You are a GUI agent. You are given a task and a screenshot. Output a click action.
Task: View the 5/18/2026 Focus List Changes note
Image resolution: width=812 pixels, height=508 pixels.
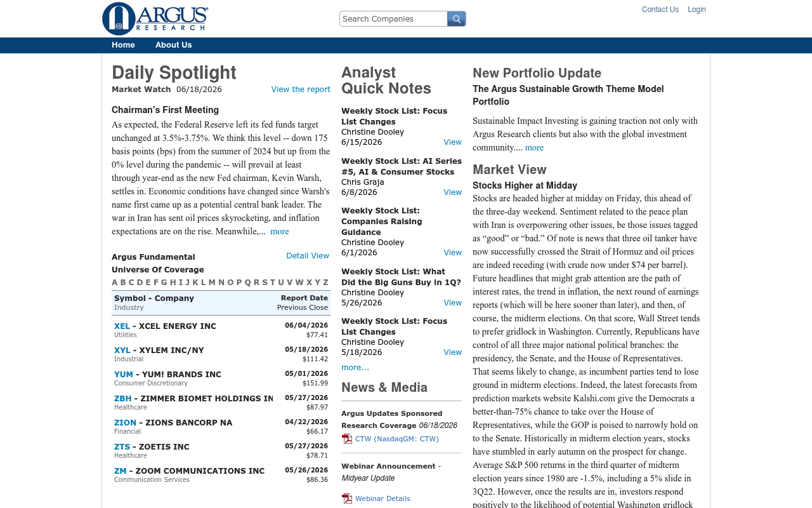(452, 352)
